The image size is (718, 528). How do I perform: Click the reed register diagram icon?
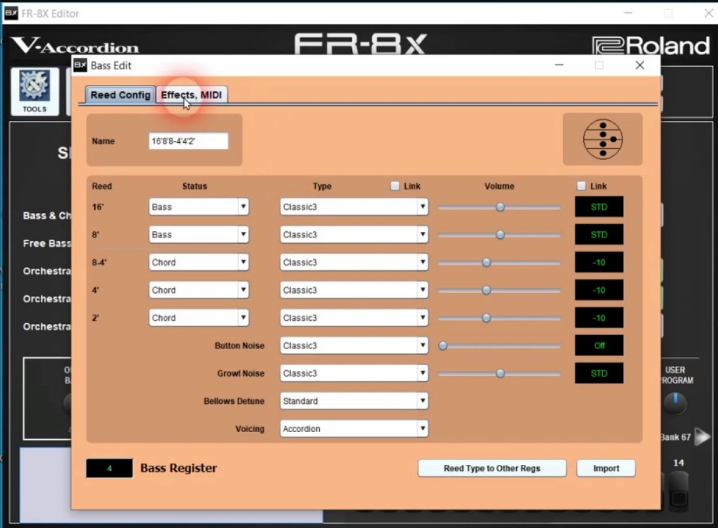pos(602,138)
